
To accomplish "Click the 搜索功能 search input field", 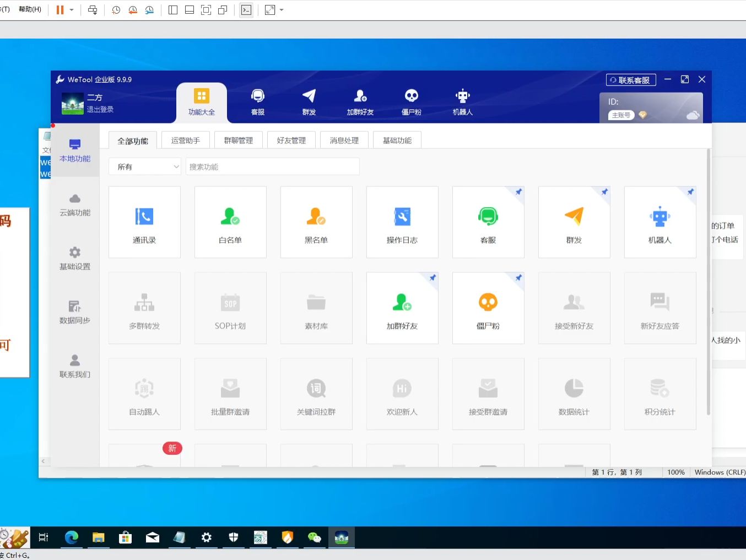I will 273,166.
